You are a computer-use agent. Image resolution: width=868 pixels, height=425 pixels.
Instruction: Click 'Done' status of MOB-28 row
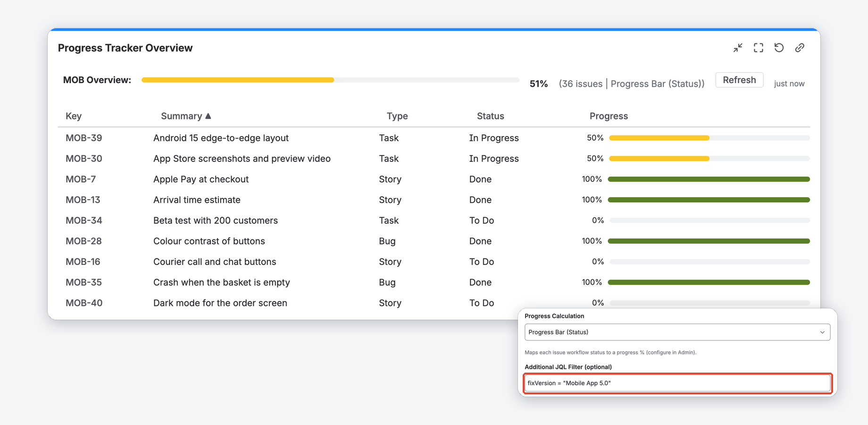click(x=480, y=241)
